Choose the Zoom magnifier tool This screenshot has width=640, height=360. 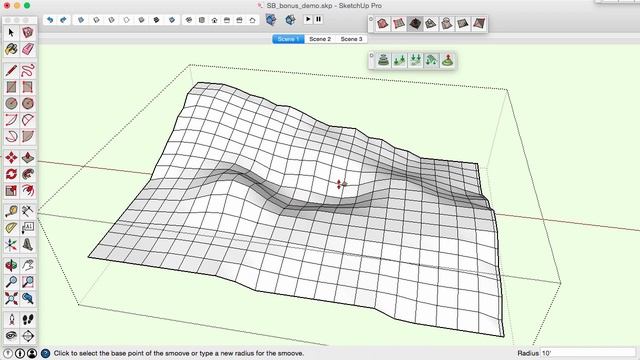11,282
